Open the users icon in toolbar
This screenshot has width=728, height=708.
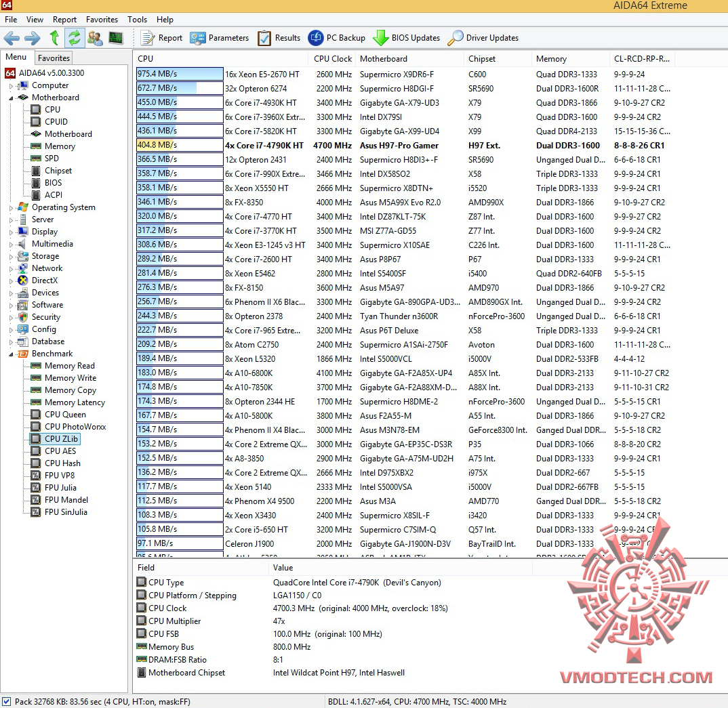coord(95,38)
